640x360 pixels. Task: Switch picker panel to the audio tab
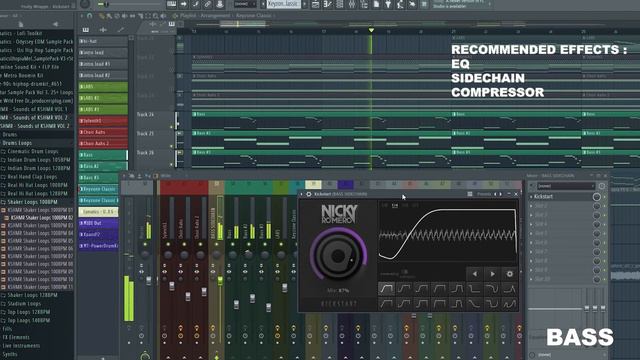pyautogui.click(x=103, y=30)
